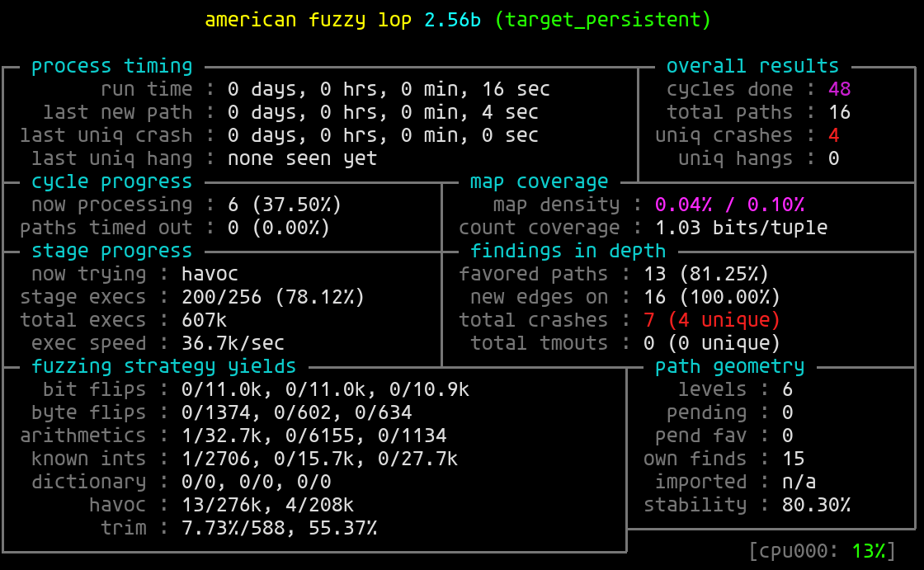Click the trim value '7.73%/588, 55.37%'
This screenshot has width=924, height=570.
coord(280,528)
